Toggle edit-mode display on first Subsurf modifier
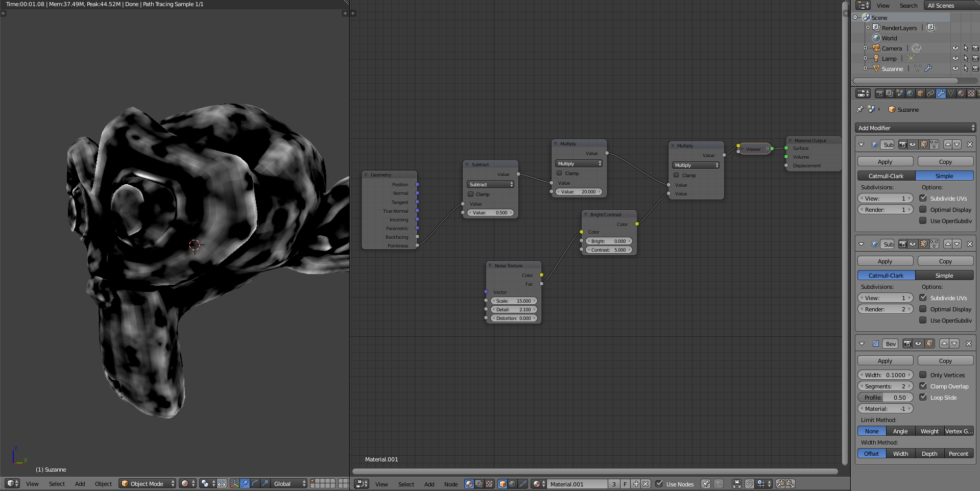 tap(923, 144)
